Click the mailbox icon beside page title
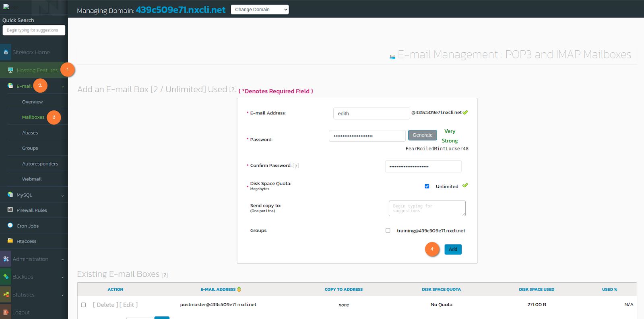This screenshot has height=319, width=644. point(392,57)
